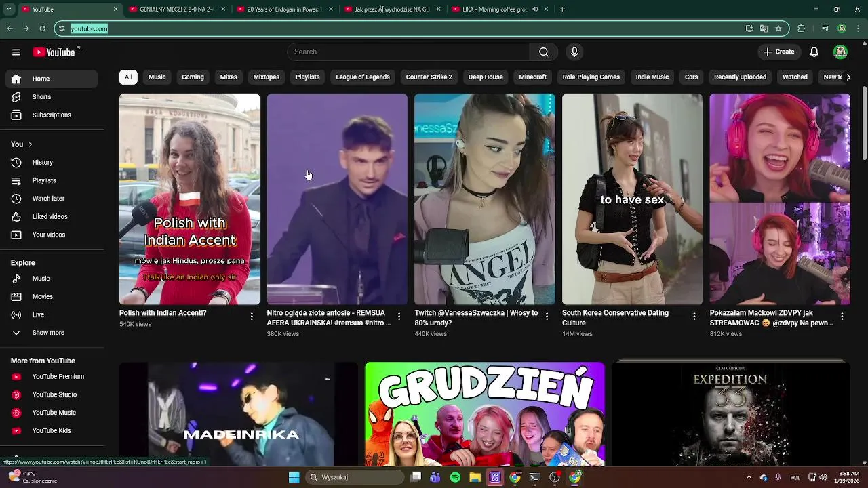Open options for Nitro ogląda złote antosie video

tap(399, 317)
